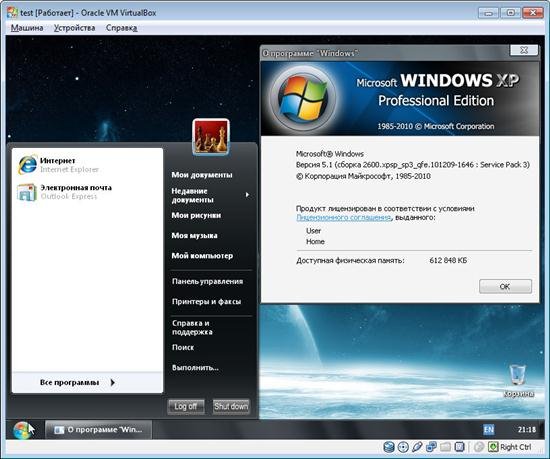This screenshot has height=459, width=550.
Task: Click the VirtualBox window title icon
Action: 12,13
